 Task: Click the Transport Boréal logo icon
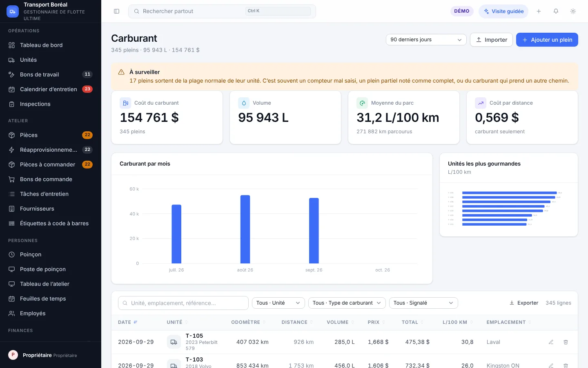point(13,11)
